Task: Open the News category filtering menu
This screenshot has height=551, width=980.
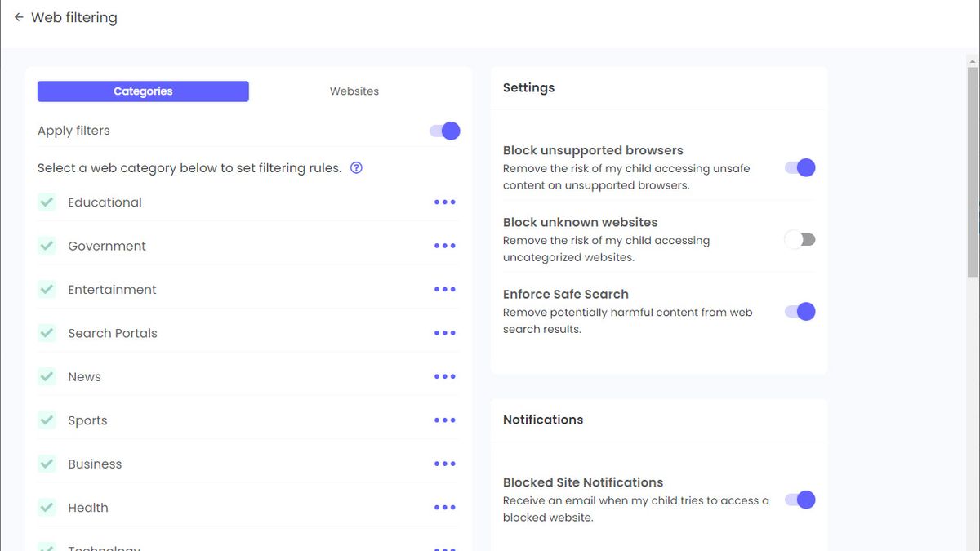Action: click(444, 376)
